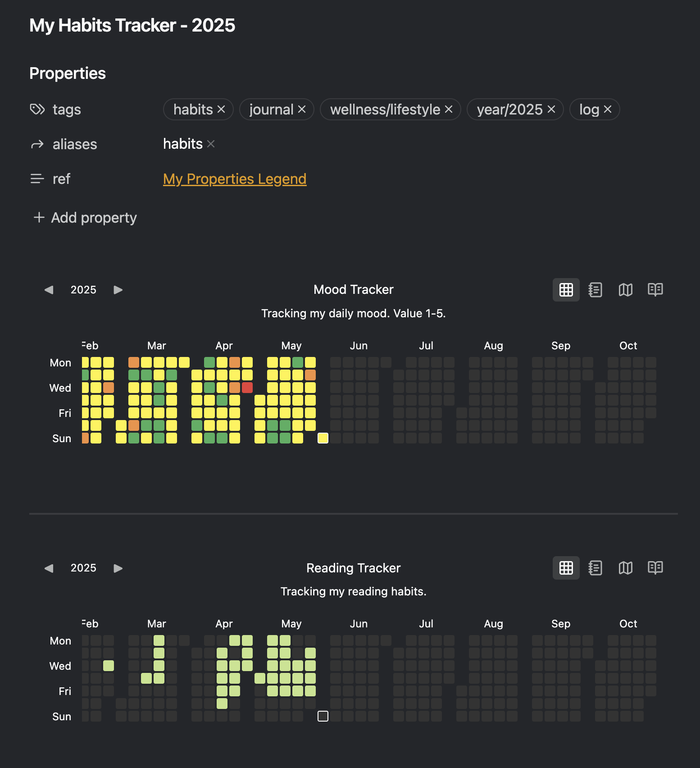Open the Mood Tracker open-book view icon
700x768 pixels.
tap(655, 290)
